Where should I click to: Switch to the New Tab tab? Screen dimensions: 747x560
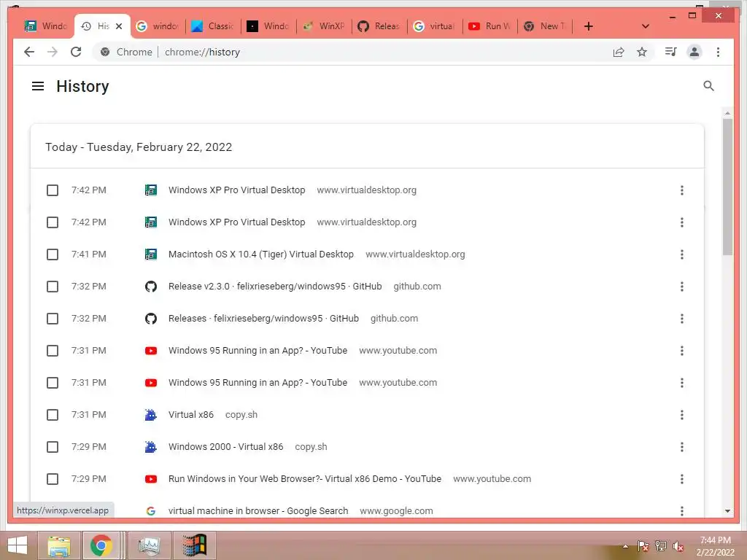point(545,26)
